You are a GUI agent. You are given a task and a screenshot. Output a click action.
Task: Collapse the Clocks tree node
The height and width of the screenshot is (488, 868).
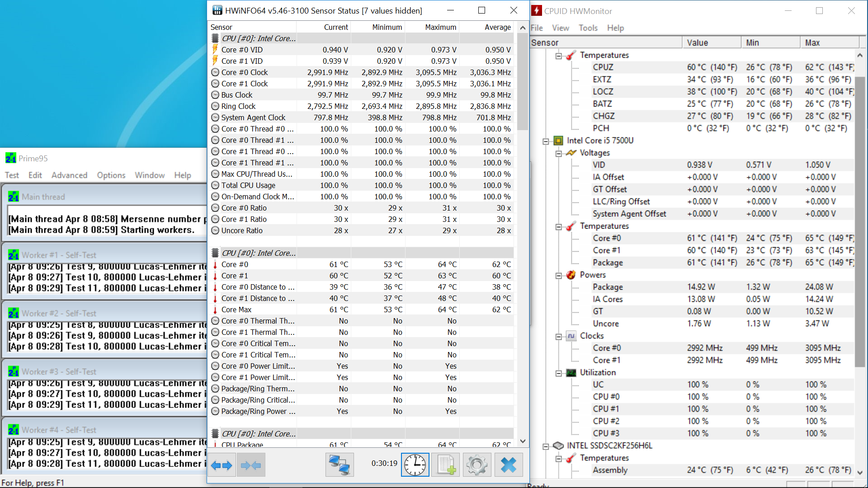click(x=559, y=336)
